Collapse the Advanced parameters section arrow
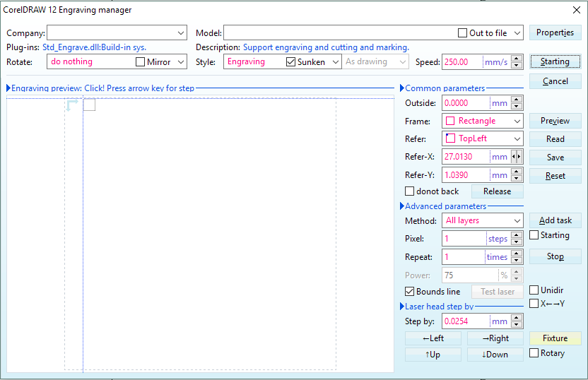This screenshot has width=588, height=380. point(401,206)
